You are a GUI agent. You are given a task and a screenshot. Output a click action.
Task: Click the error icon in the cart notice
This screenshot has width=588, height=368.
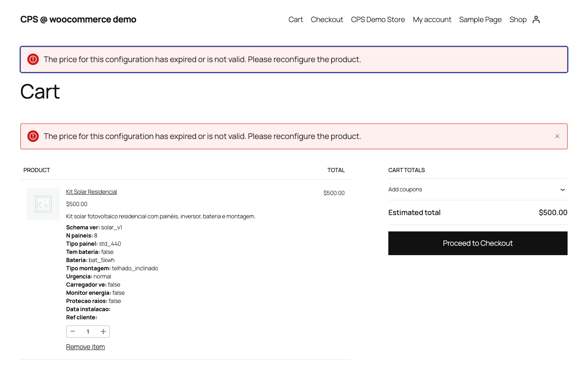pos(33,136)
